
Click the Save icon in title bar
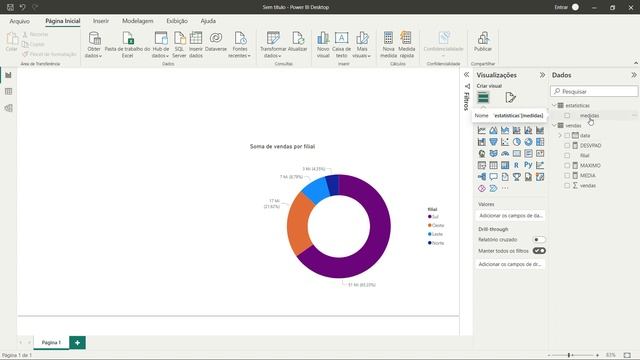(x=10, y=7)
